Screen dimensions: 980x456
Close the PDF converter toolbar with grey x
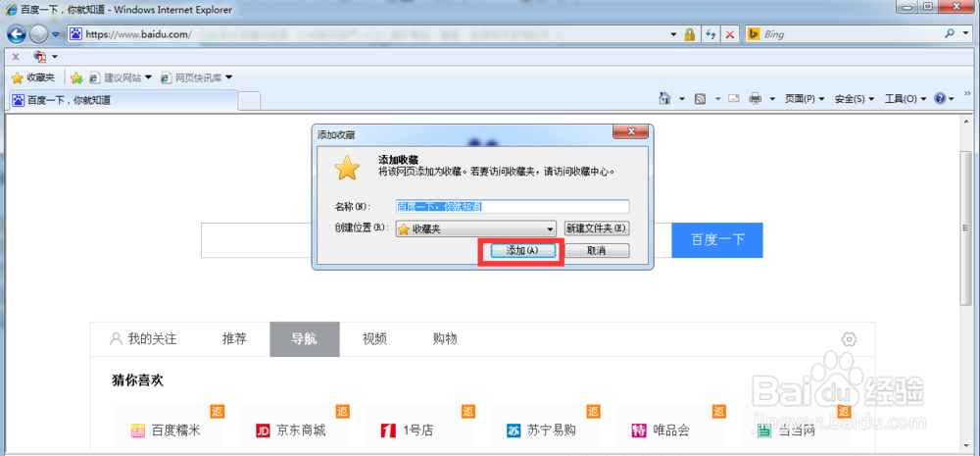(x=16, y=56)
